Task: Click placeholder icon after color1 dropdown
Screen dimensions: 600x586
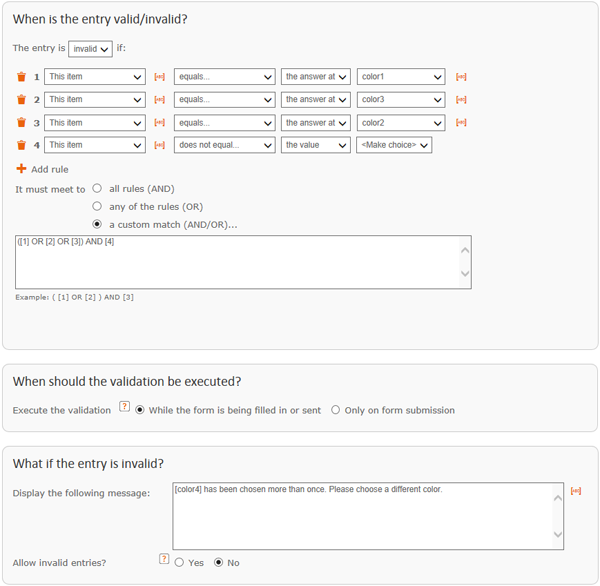Action: point(461,77)
